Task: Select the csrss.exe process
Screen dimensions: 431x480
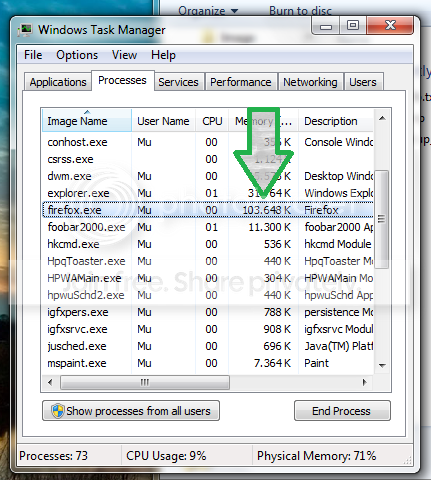Action: pos(208,159)
